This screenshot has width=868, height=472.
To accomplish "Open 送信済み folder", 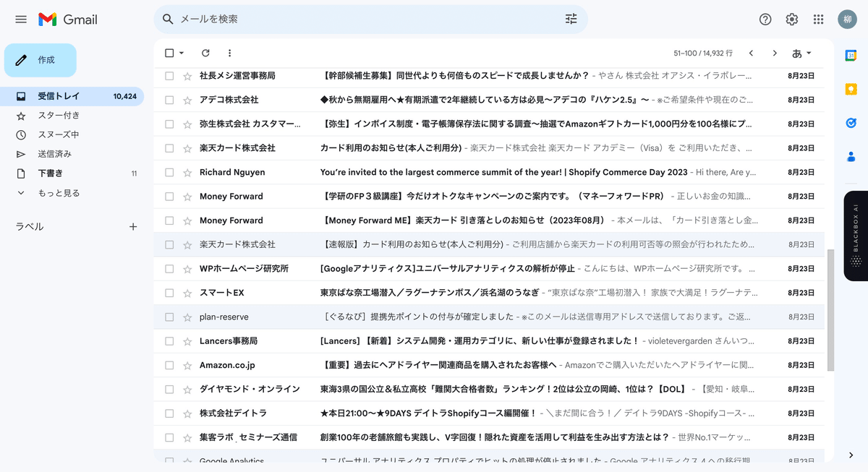I will pos(72,154).
